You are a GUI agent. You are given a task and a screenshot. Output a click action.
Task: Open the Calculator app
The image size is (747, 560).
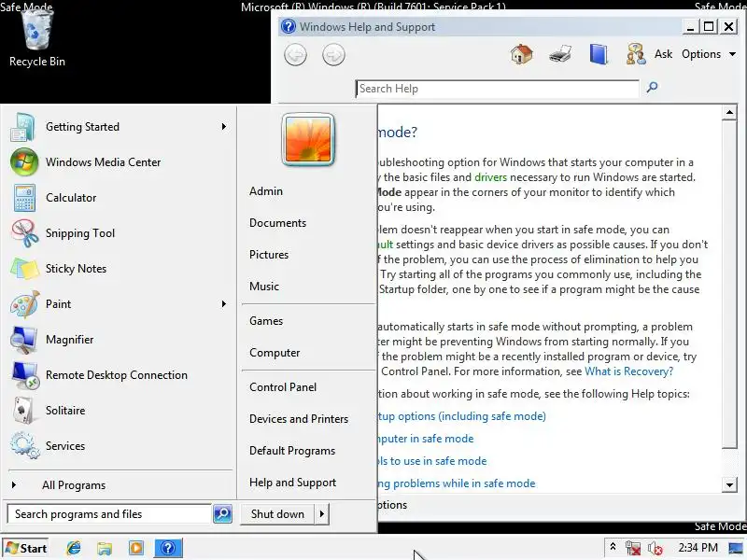click(x=120, y=198)
